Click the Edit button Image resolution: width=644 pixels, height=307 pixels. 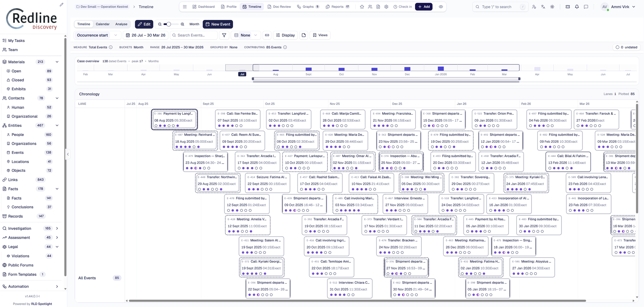click(x=144, y=24)
